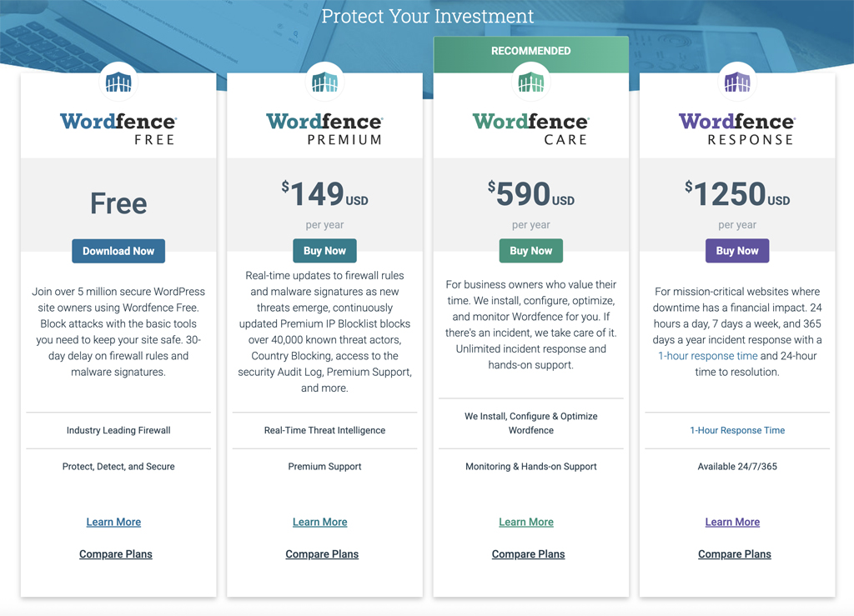Click the Wordfence Care shield icon
This screenshot has height=616, width=854.
[x=531, y=83]
